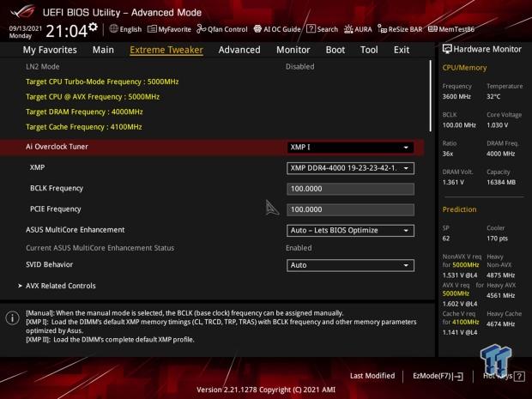Click SVID Behavior label
532x399 pixels.
(50, 264)
